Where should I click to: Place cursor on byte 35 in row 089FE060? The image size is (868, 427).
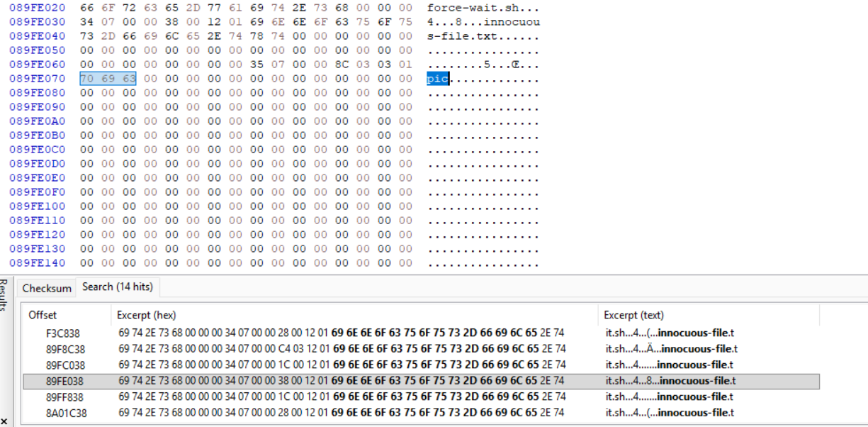257,65
